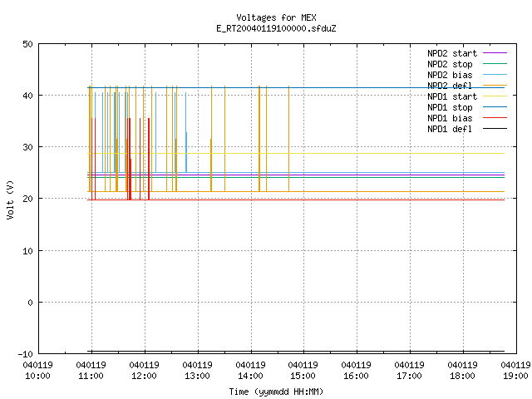The image size is (532, 399).
Task: Click the 'NPD1 stop' legend label
Action: pos(450,107)
